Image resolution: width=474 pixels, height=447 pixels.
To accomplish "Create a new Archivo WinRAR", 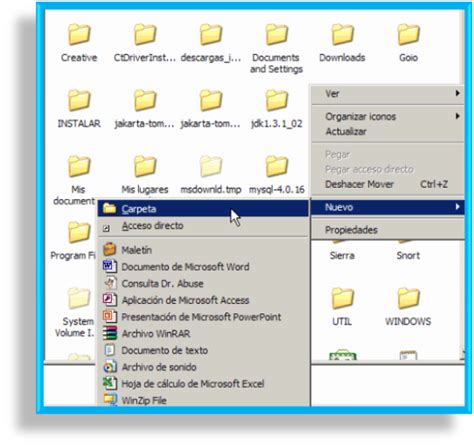I will coord(203,333).
